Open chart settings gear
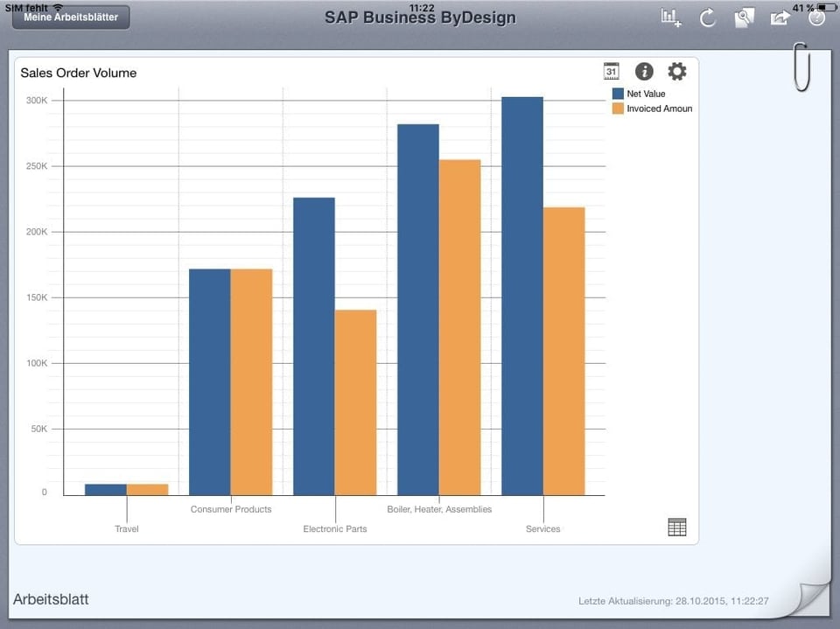Screen dimensions: 840x629 click(677, 71)
